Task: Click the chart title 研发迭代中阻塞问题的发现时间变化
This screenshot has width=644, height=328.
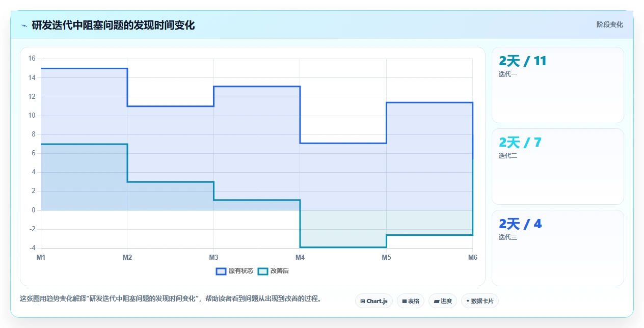Action: 113,25
